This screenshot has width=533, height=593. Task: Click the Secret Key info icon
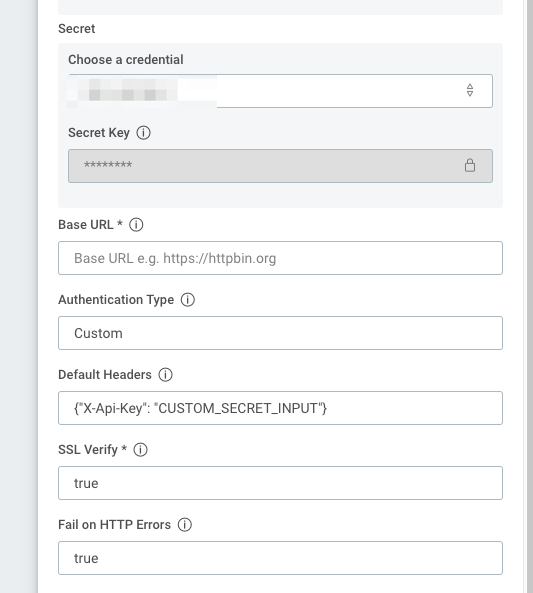tap(143, 133)
